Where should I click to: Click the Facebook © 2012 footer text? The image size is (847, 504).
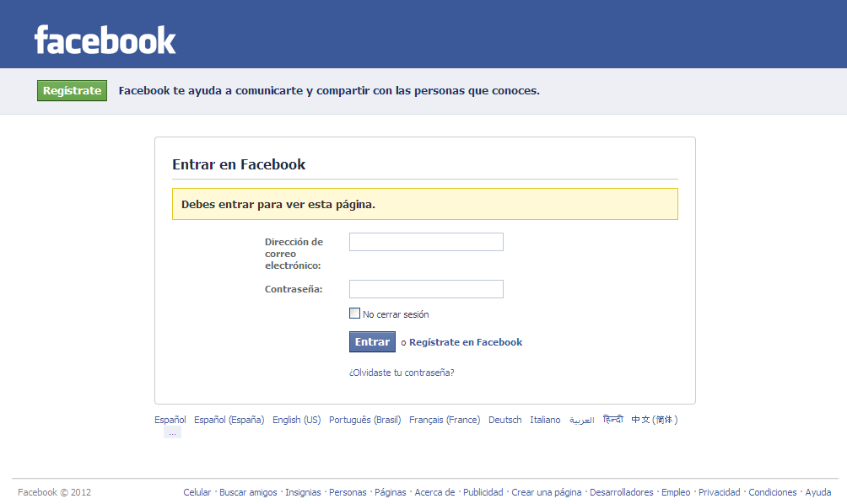tap(55, 492)
